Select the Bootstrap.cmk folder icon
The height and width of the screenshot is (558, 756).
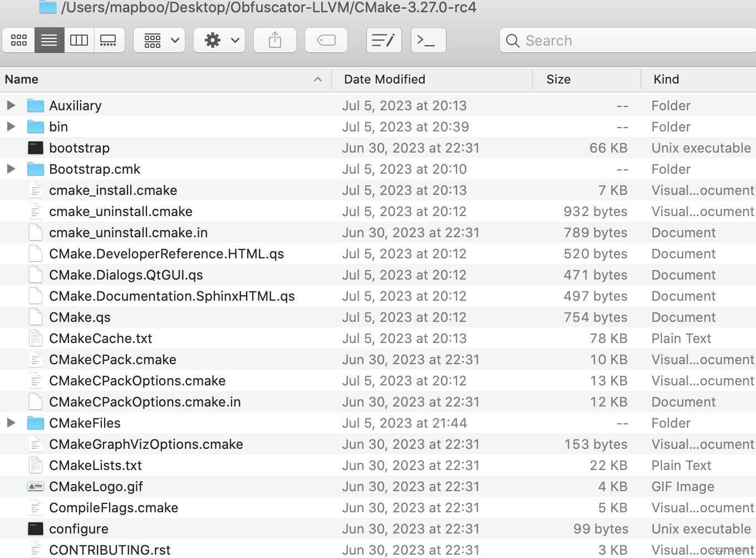tap(36, 169)
